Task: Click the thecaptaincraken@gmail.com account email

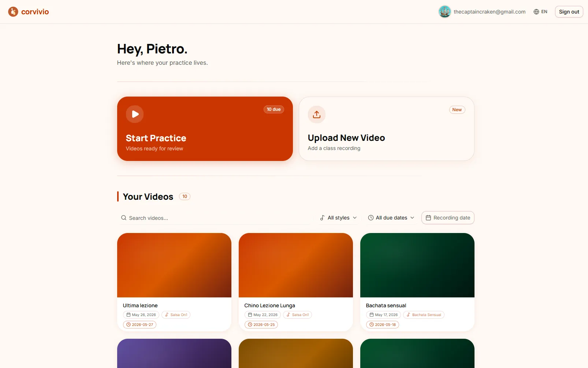Action: 490,12
